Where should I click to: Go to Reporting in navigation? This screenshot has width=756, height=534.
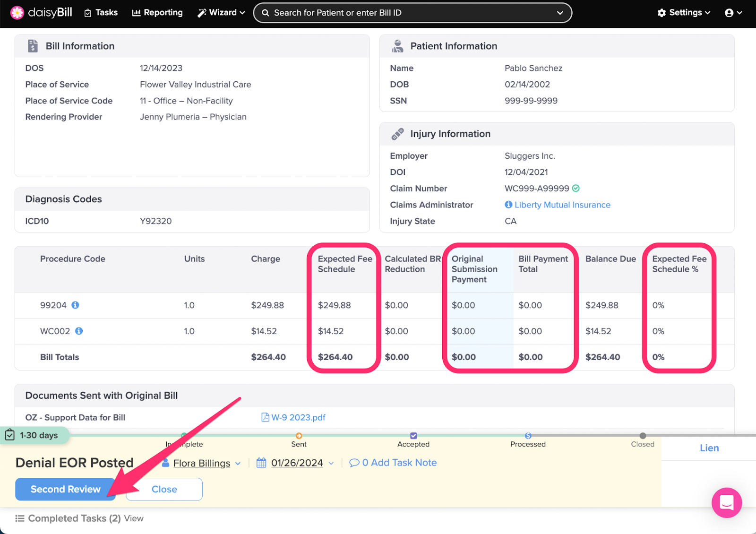[157, 13]
